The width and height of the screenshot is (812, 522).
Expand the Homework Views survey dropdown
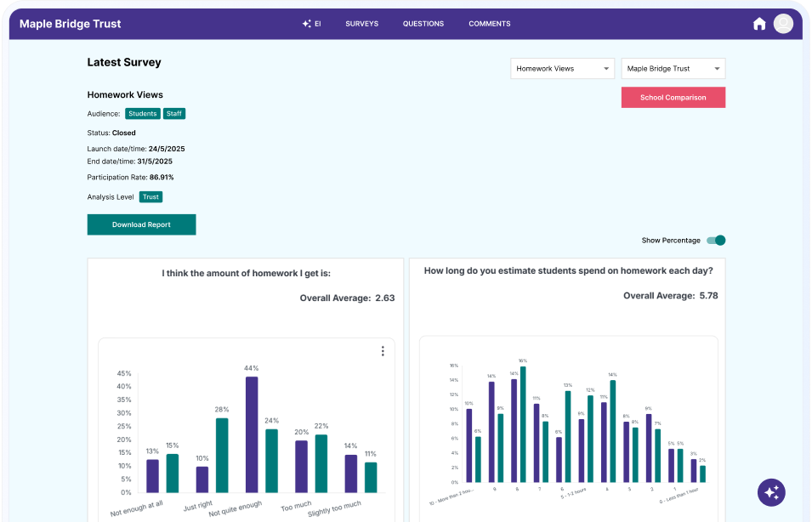[562, 69]
